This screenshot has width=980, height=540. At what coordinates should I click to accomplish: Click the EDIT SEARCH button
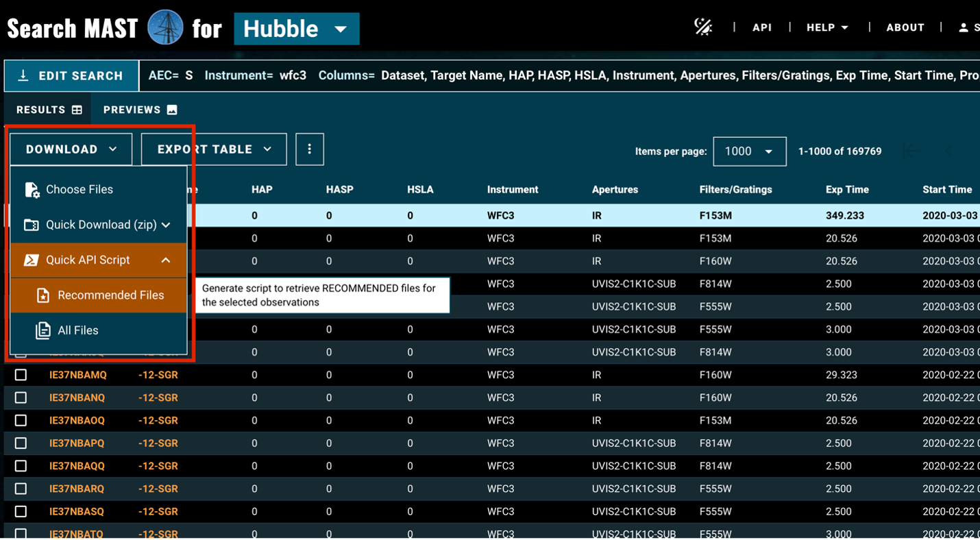(71, 75)
